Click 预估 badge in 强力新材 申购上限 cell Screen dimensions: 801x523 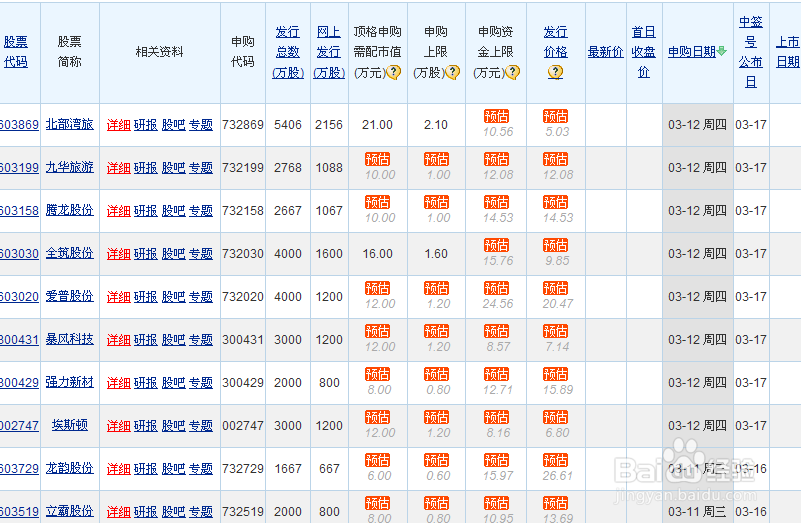click(x=436, y=374)
